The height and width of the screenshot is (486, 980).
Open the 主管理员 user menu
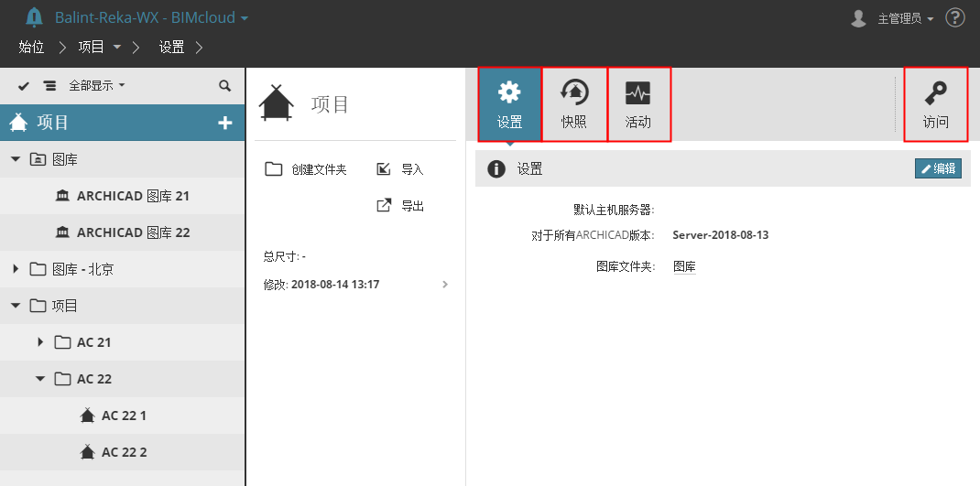[x=906, y=18]
